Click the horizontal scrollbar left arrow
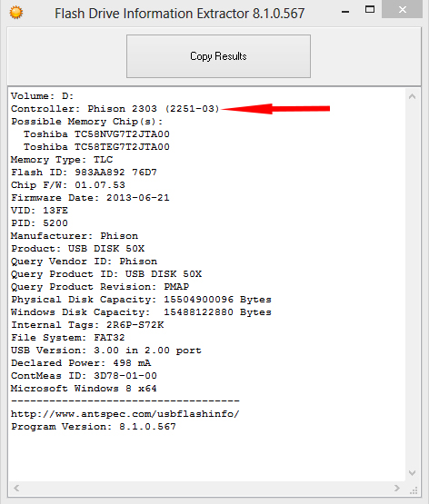This screenshot has height=504, width=429. (x=16, y=489)
